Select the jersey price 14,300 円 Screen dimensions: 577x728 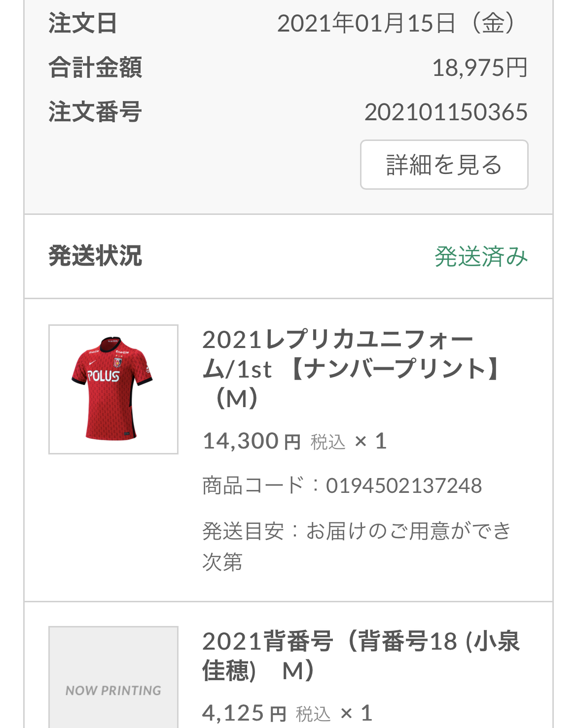(x=252, y=441)
